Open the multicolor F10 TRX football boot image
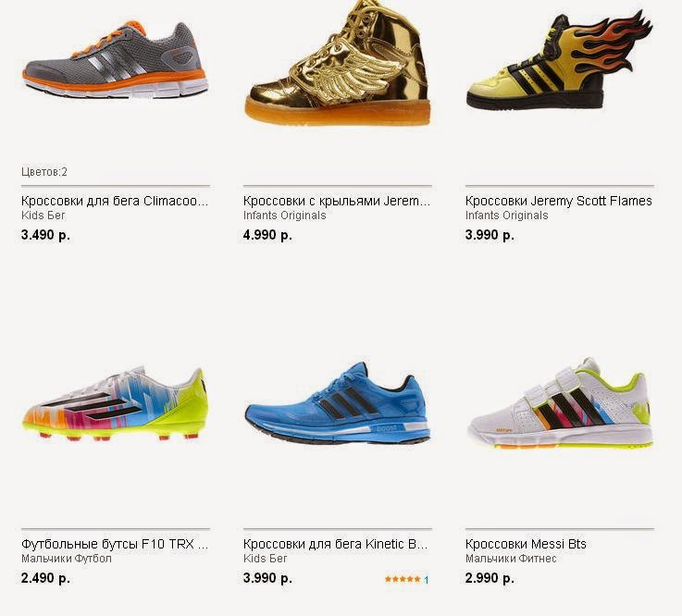Screen dimensions: 682x616 pyautogui.click(x=116, y=404)
